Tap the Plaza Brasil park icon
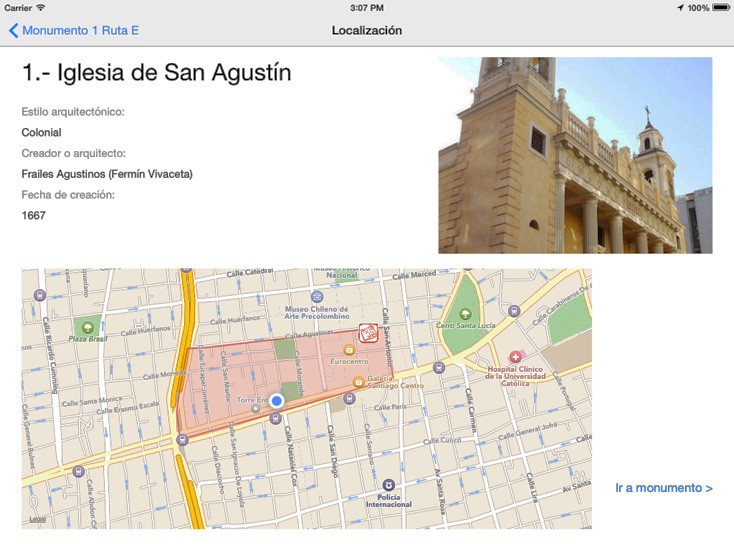 [x=87, y=326]
